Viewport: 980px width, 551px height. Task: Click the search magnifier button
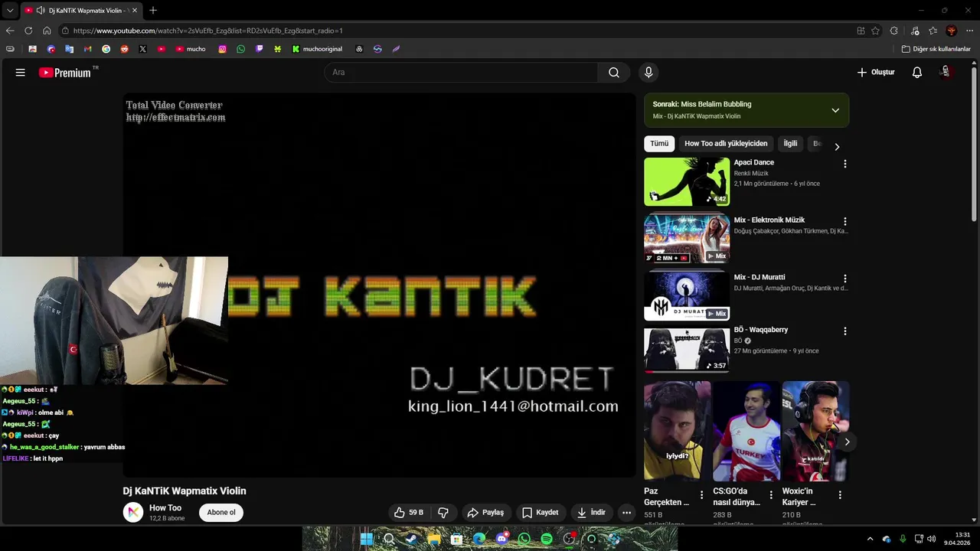(x=614, y=73)
